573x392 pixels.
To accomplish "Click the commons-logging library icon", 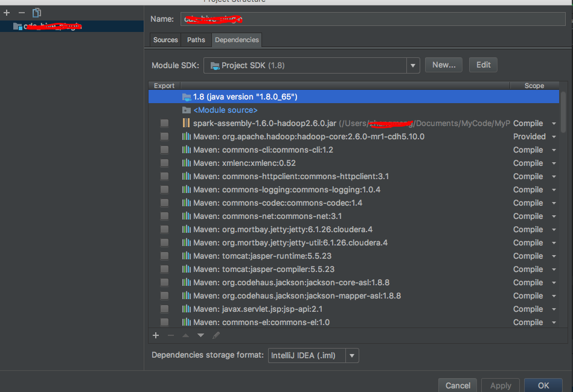I will click(x=187, y=189).
